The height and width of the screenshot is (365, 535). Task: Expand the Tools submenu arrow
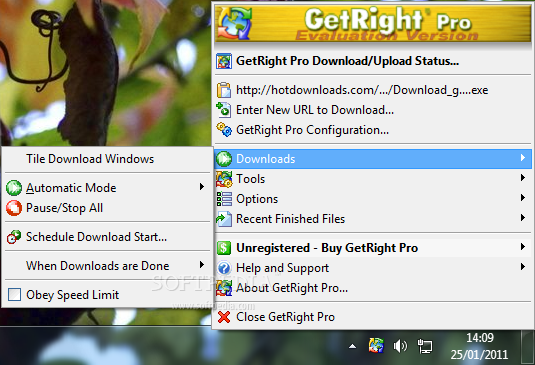pyautogui.click(x=523, y=178)
